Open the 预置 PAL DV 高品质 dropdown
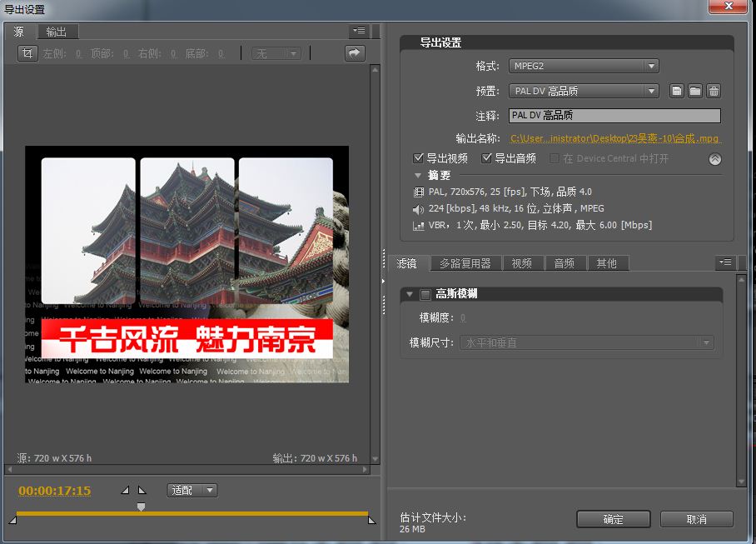This screenshot has width=756, height=544. click(583, 91)
